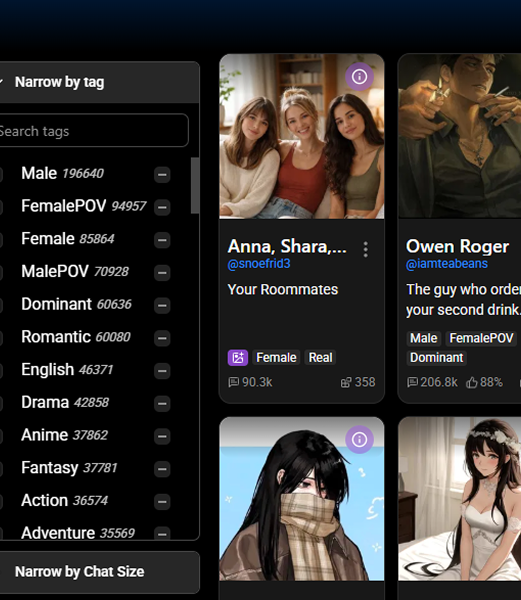This screenshot has width=521, height=600.
Task: Click the thumbs-up icon beside 88%
Action: pos(471,382)
